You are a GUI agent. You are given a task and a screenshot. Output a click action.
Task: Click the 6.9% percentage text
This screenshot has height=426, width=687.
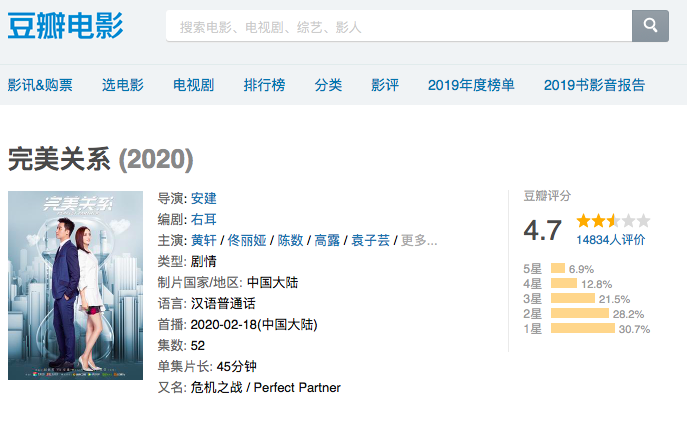coord(581,269)
